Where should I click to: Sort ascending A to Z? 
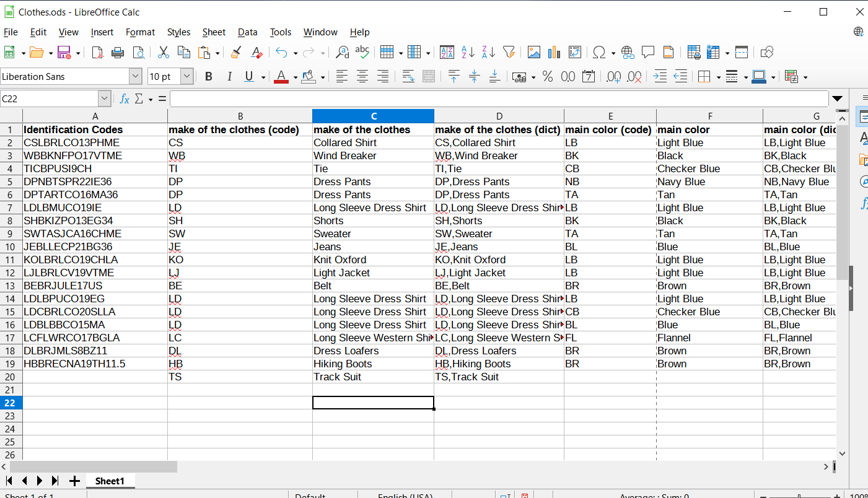[468, 53]
